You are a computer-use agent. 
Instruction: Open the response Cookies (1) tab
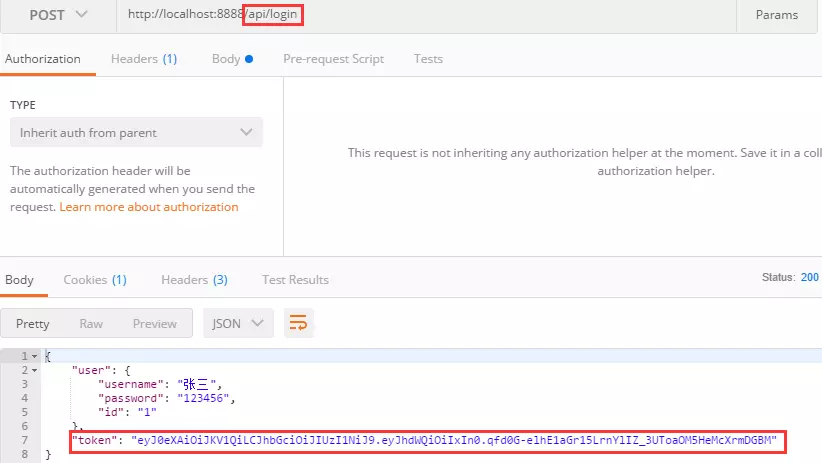click(x=95, y=279)
